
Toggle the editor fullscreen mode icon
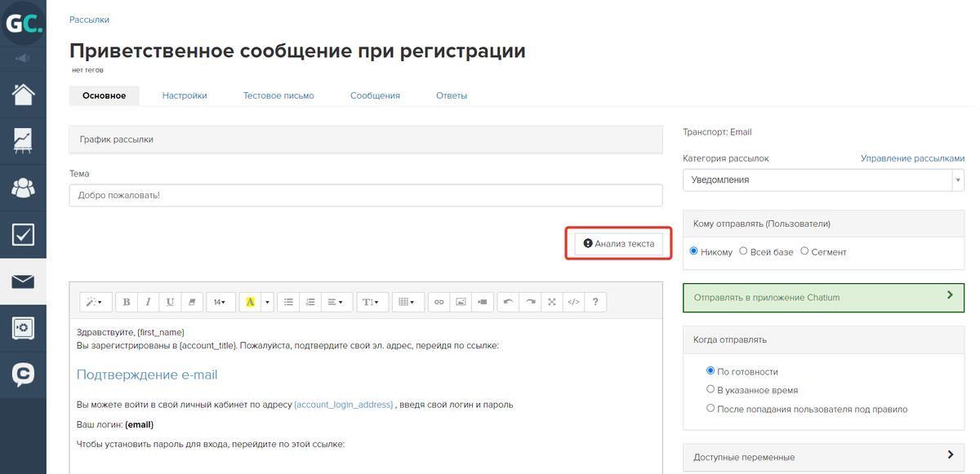pyautogui.click(x=551, y=302)
